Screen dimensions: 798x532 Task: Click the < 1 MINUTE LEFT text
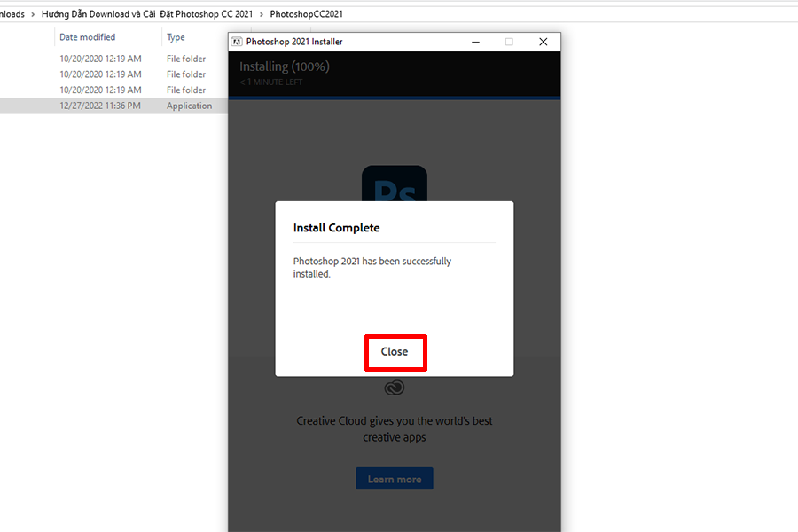click(x=271, y=82)
